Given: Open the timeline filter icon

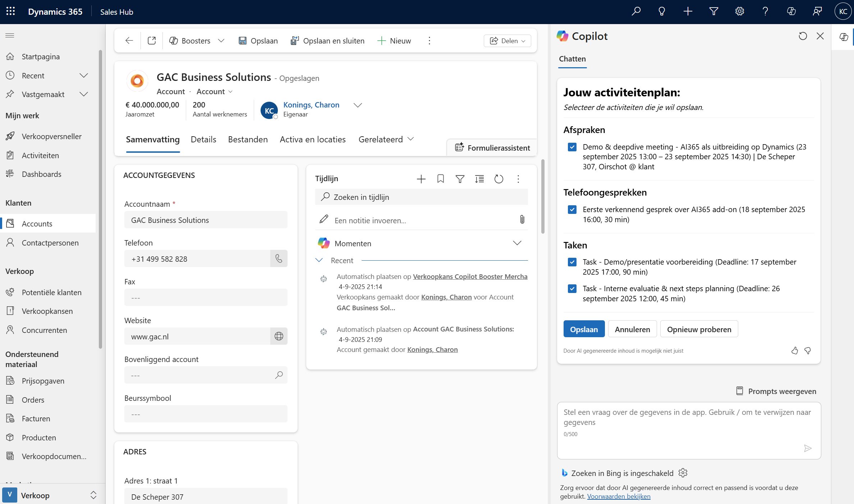Looking at the screenshot, I should pyautogui.click(x=460, y=179).
